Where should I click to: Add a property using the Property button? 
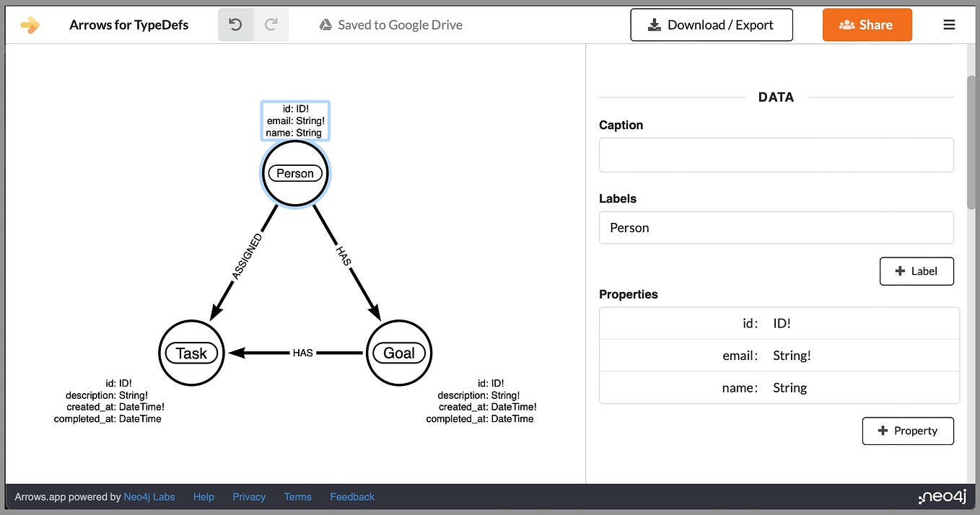tap(908, 431)
